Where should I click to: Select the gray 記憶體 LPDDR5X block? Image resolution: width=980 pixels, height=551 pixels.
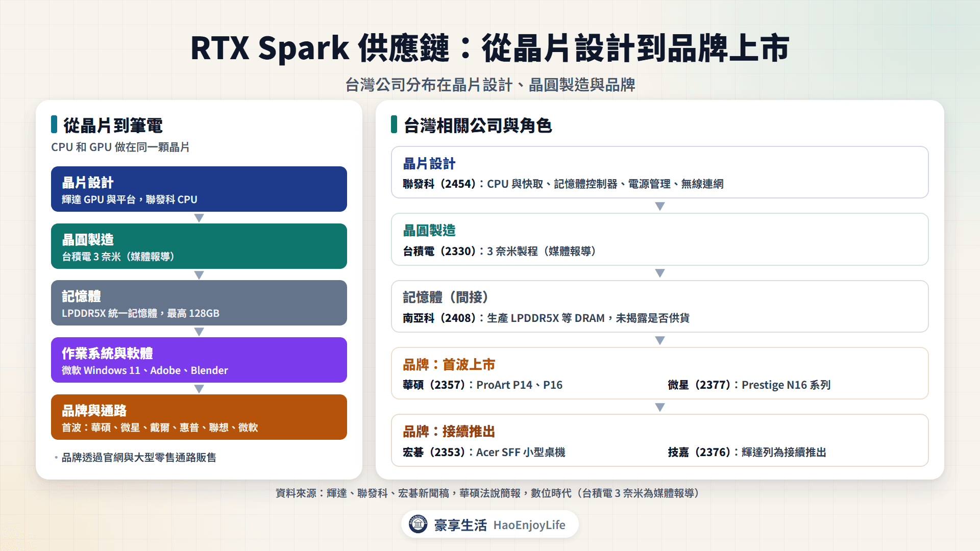(199, 303)
